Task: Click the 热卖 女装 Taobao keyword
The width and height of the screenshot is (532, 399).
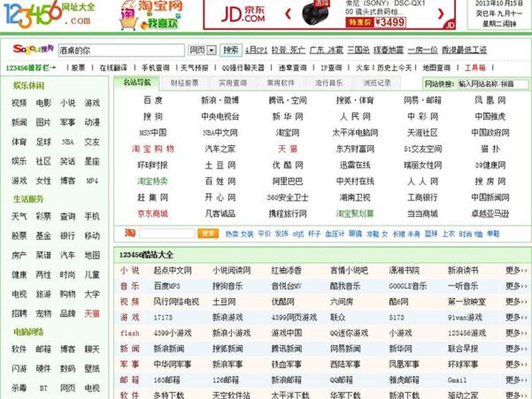Action: [x=239, y=234]
